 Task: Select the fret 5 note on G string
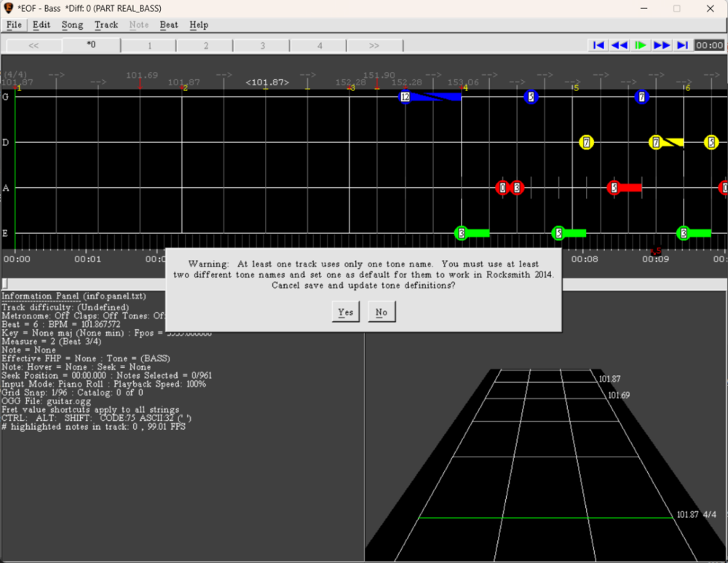point(531,97)
